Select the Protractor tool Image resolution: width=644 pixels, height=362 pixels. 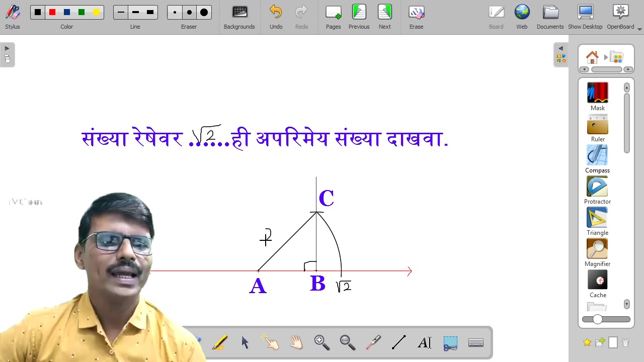point(597,190)
